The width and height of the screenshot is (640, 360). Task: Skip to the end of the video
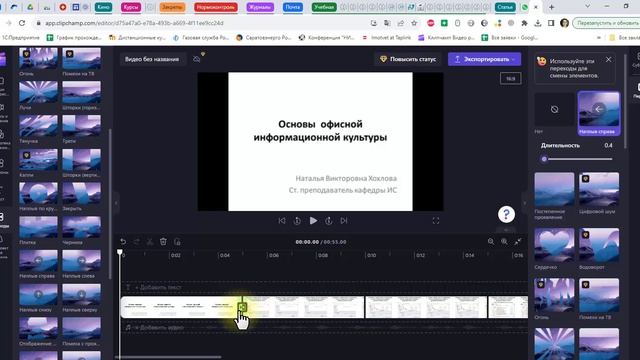tap(344, 221)
